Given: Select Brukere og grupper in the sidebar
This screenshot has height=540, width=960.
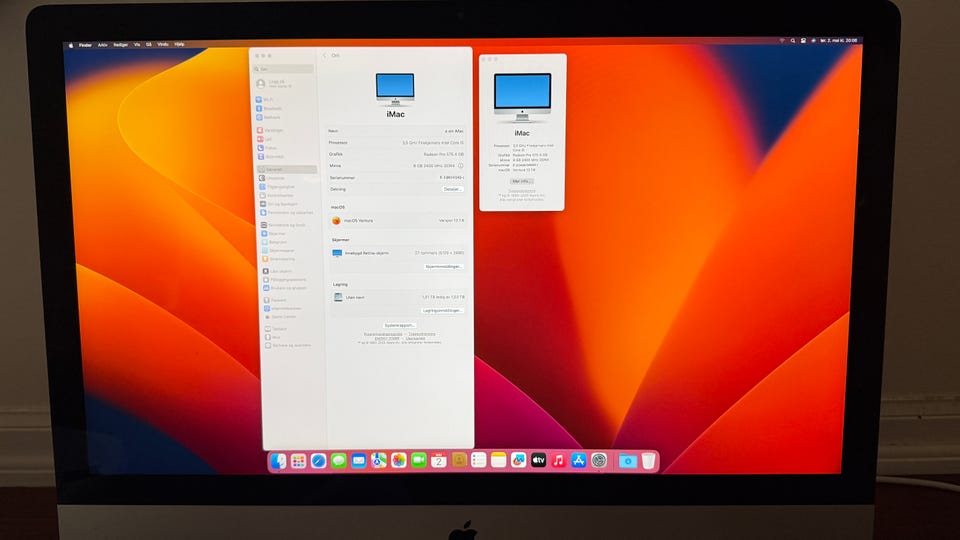Looking at the screenshot, I should (285, 288).
